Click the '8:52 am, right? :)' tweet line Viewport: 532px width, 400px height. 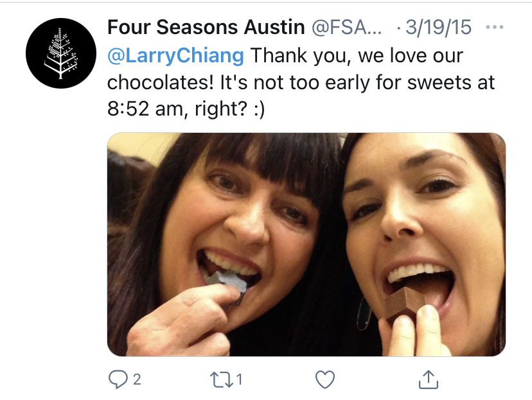[x=186, y=110]
